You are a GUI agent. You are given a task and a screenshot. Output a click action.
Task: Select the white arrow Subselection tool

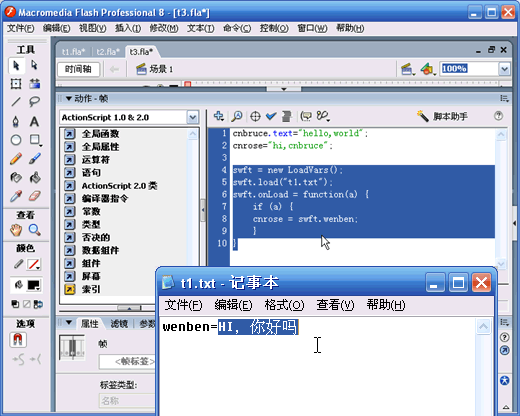(x=34, y=65)
